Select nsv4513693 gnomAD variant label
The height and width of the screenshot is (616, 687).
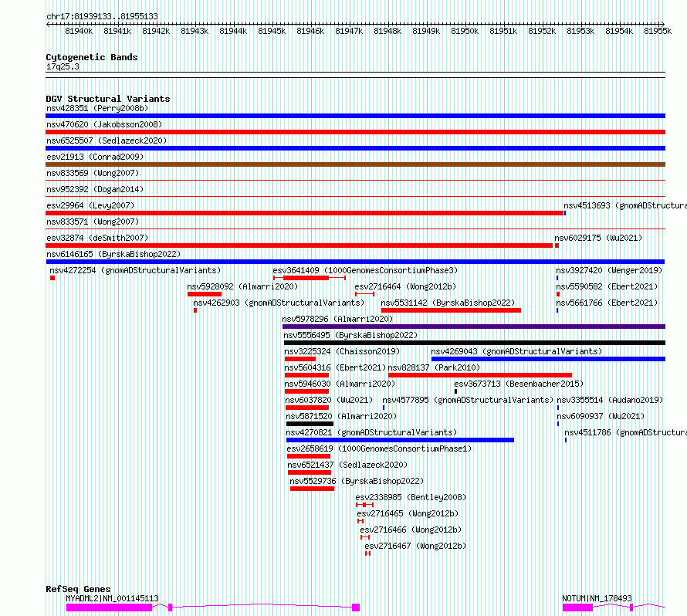click(624, 205)
